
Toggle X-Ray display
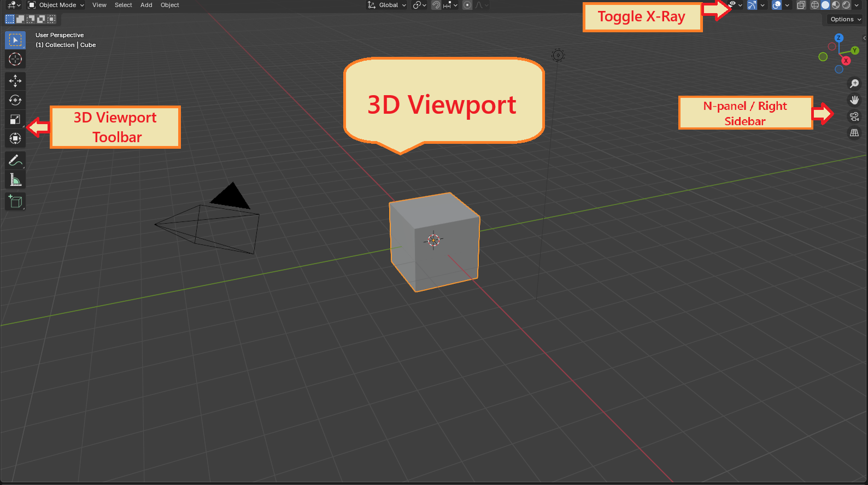pyautogui.click(x=801, y=5)
